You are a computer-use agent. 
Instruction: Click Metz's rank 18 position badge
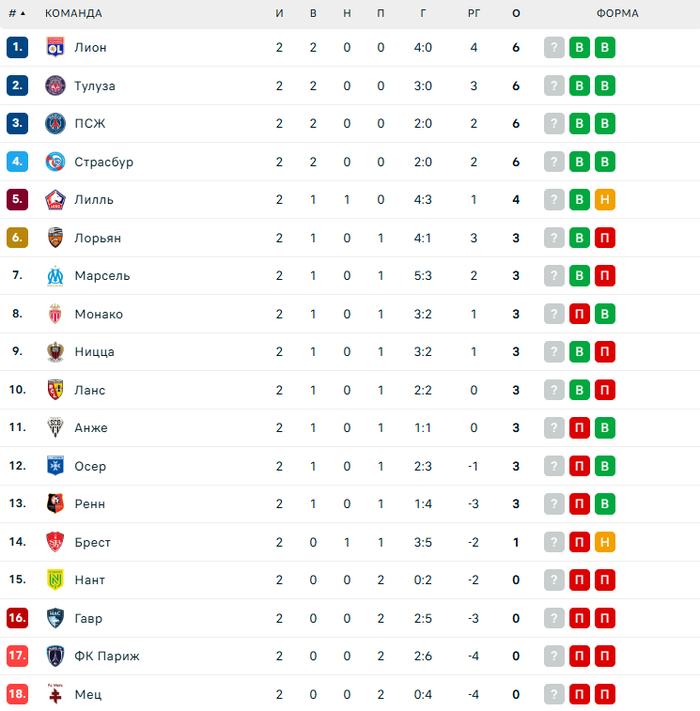pyautogui.click(x=16, y=694)
